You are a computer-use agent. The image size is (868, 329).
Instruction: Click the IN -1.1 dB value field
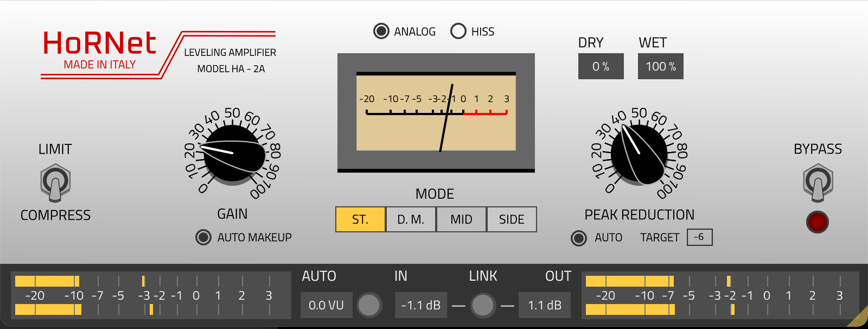(x=421, y=305)
